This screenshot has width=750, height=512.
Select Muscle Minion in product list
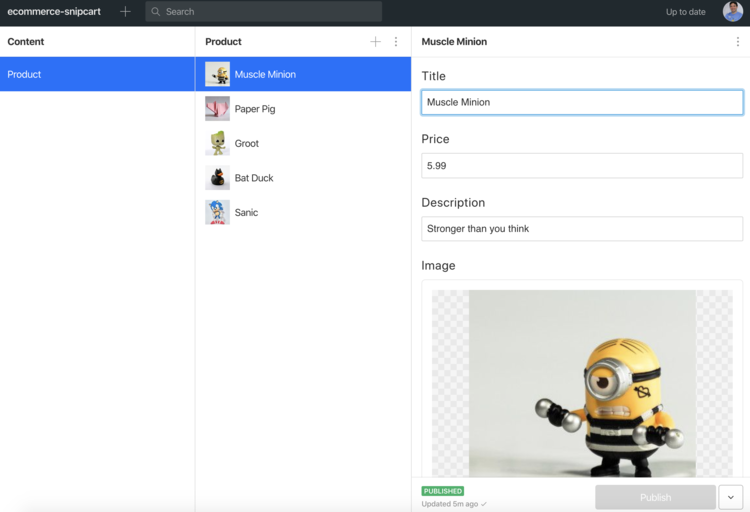[303, 74]
